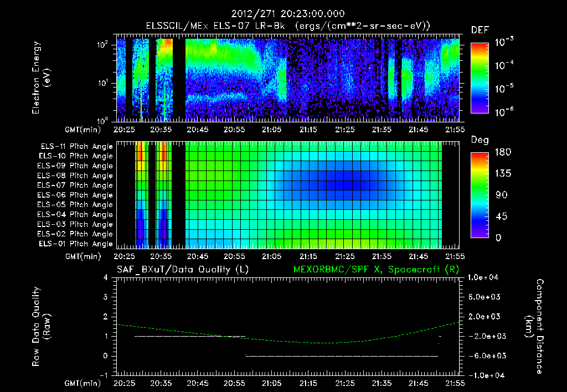Click the 4 tick on Raw Data Quality axis
The image size is (567, 392).
coord(105,278)
